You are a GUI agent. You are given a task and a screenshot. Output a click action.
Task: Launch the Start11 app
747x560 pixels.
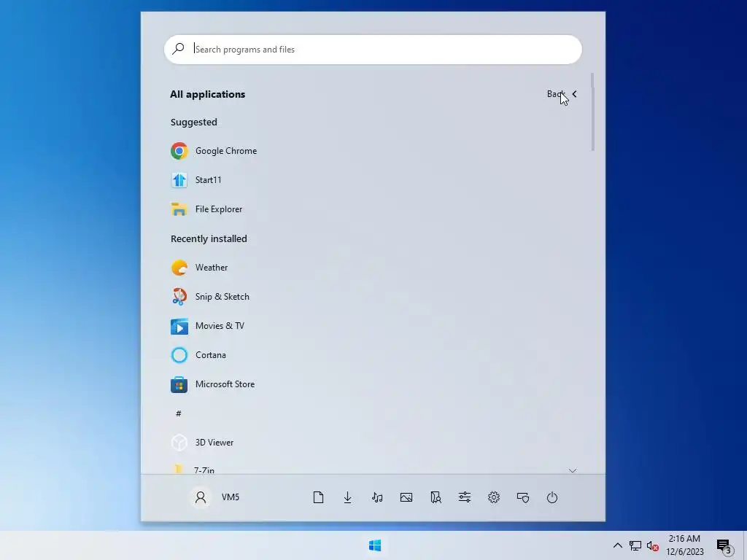[196, 180]
